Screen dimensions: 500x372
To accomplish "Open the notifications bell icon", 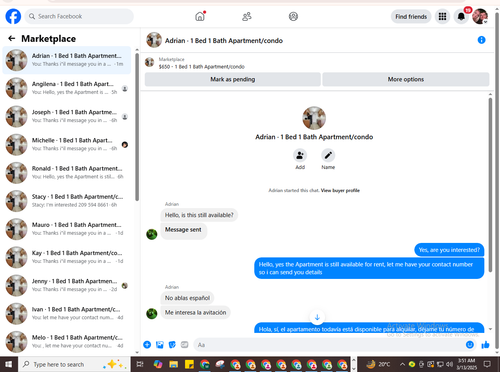I will click(x=461, y=16).
